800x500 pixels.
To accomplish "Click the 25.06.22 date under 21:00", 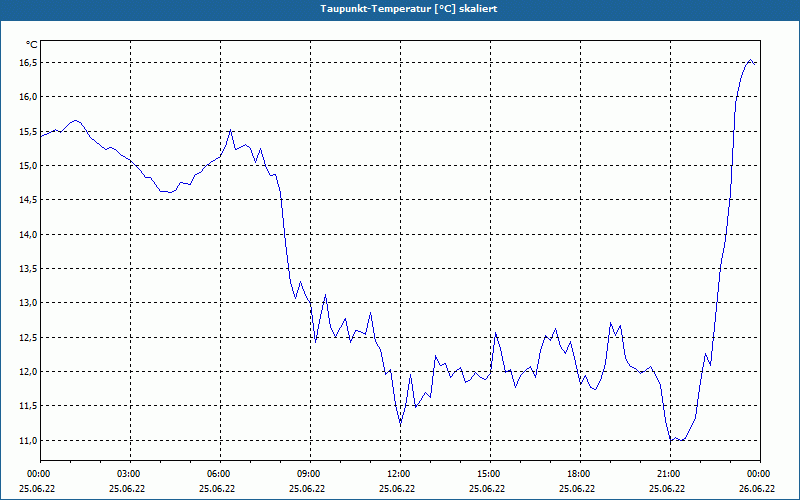I will (x=667, y=489).
